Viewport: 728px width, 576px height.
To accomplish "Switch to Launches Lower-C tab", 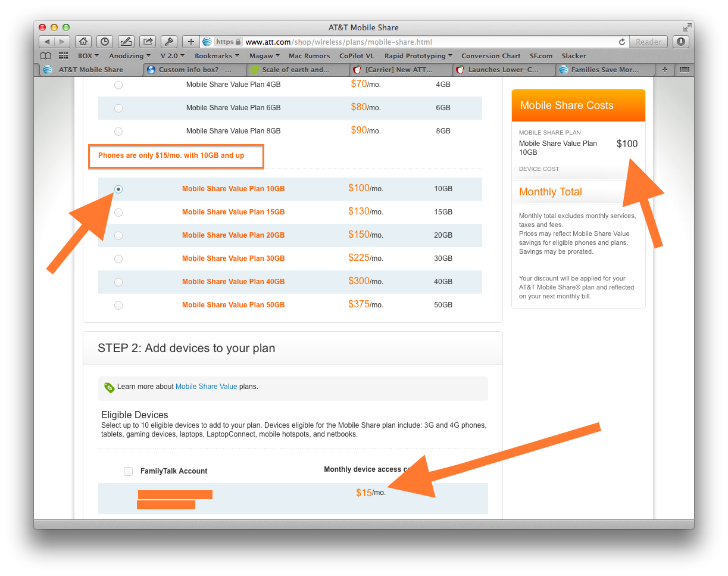I will 504,70.
